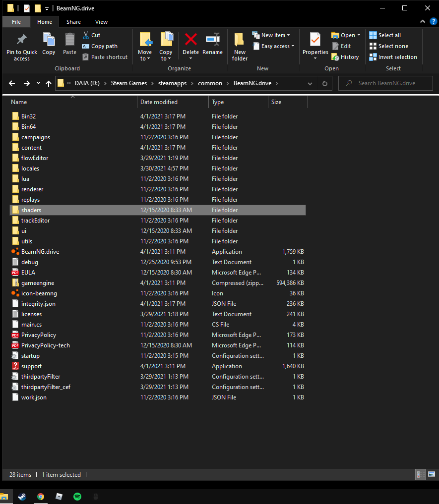Delete the selected shaders folder
Image resolution: width=439 pixels, height=504 pixels.
pos(190,40)
